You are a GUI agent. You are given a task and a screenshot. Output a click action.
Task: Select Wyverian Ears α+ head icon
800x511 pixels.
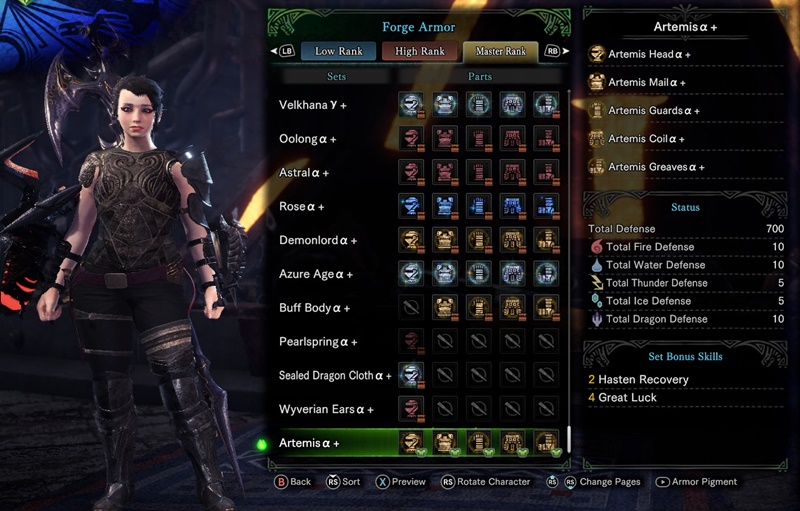(x=411, y=409)
